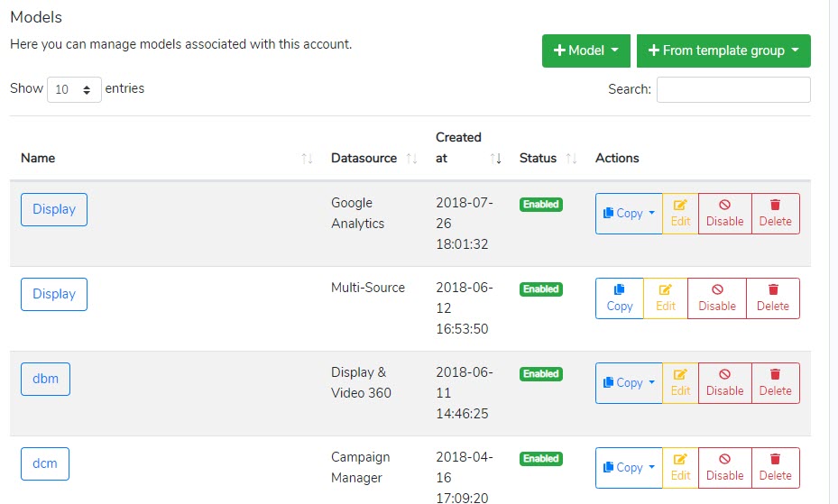The width and height of the screenshot is (838, 504).
Task: Disable the dcm model
Action: point(724,468)
